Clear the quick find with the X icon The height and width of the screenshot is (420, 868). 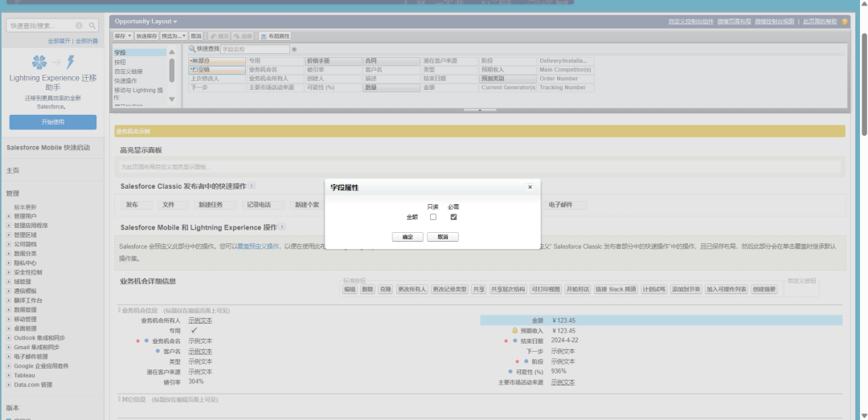coord(294,49)
